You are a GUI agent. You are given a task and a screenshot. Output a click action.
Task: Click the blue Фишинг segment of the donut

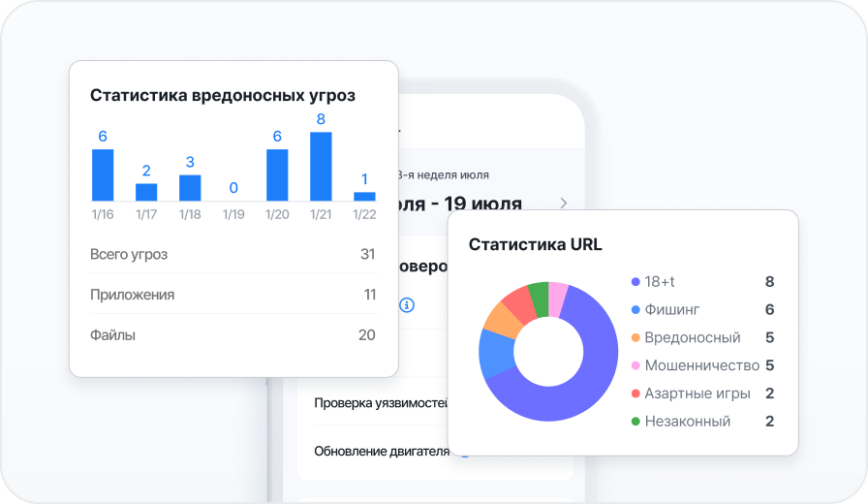point(496,353)
